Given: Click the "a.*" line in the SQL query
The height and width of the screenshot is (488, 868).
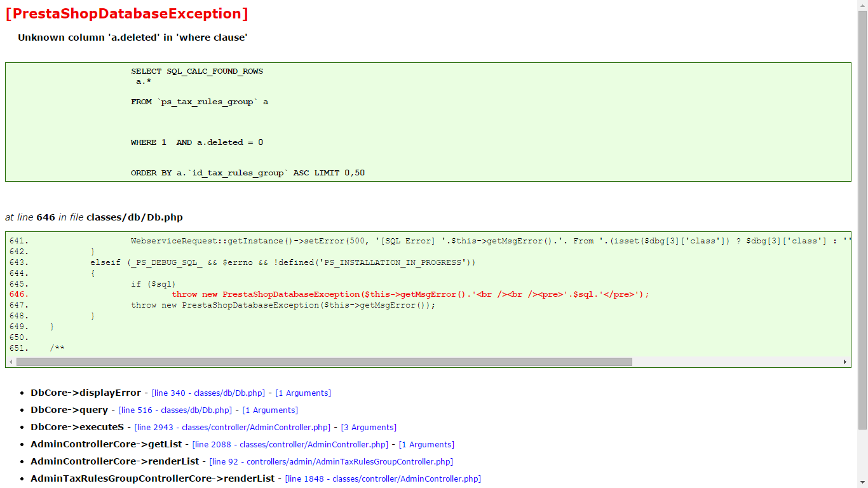Looking at the screenshot, I should (144, 81).
